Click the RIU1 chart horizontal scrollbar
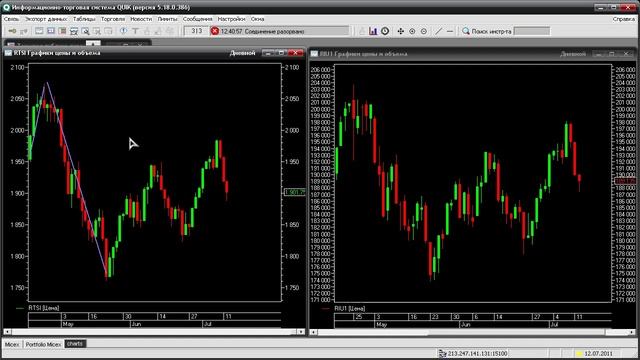640x360 pixels. (473, 332)
